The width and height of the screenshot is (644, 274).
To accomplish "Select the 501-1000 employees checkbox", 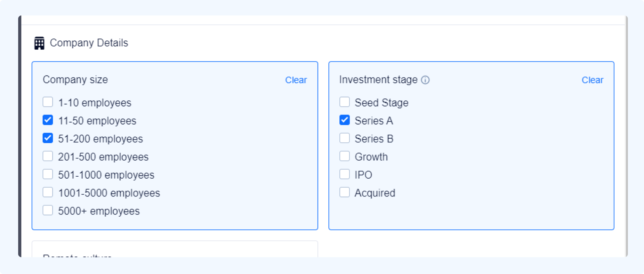I will point(48,174).
